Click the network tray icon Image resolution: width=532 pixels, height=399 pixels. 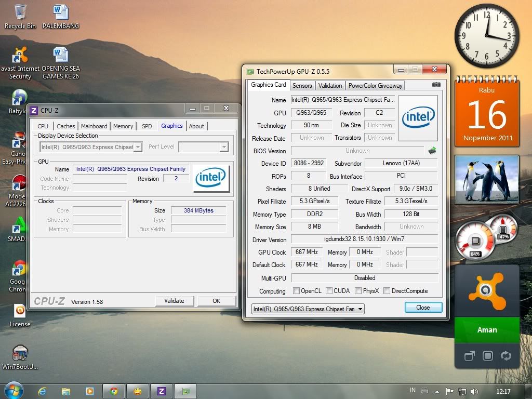click(x=462, y=392)
